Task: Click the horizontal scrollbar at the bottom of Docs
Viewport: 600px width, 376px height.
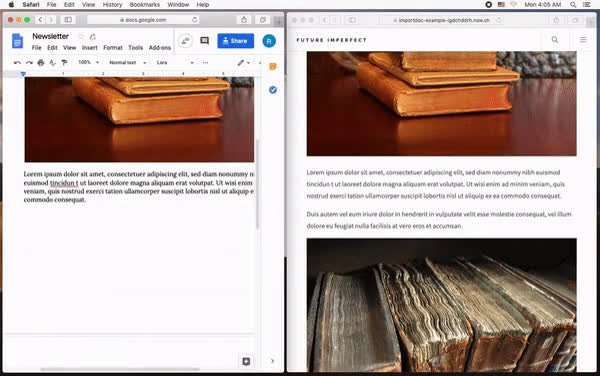Action: 120,369
